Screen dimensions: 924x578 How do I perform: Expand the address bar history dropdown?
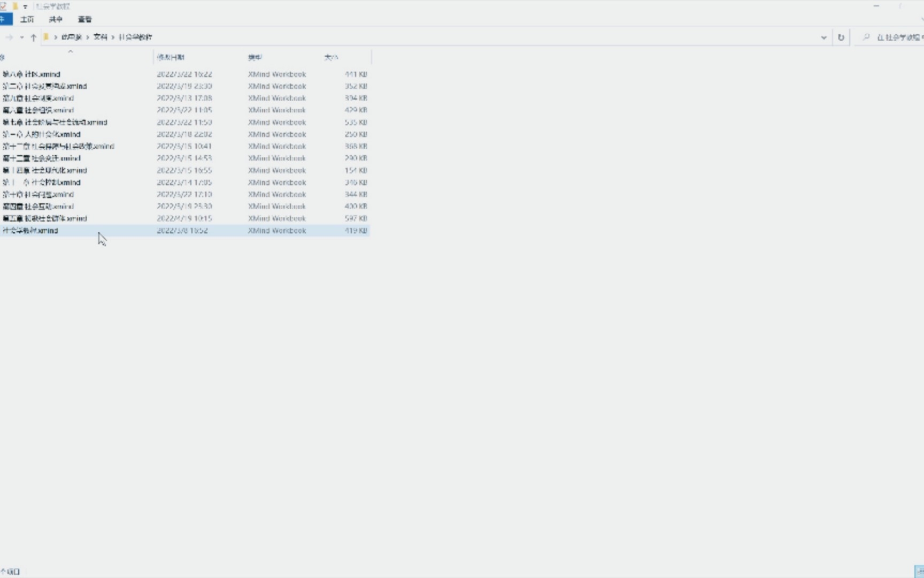click(x=823, y=37)
